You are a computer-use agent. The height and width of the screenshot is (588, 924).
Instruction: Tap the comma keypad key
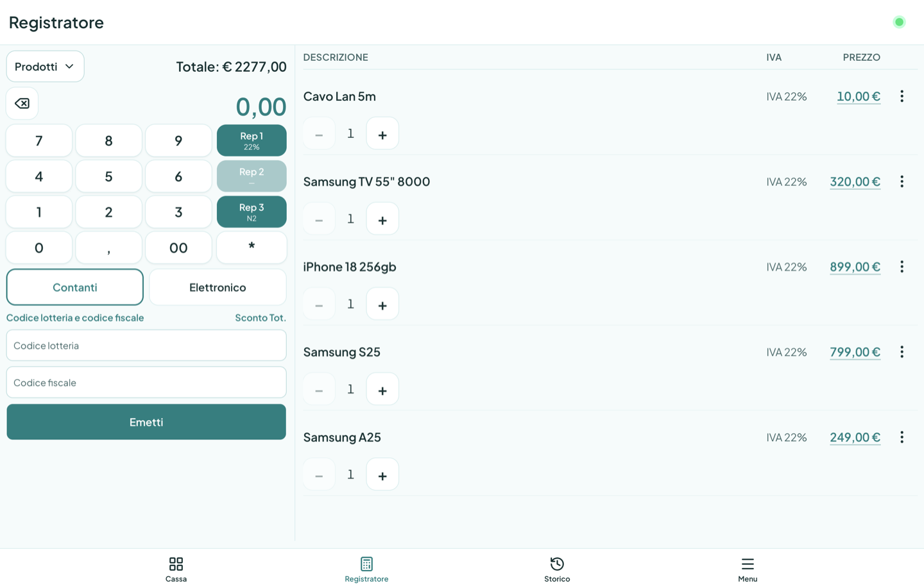point(108,248)
